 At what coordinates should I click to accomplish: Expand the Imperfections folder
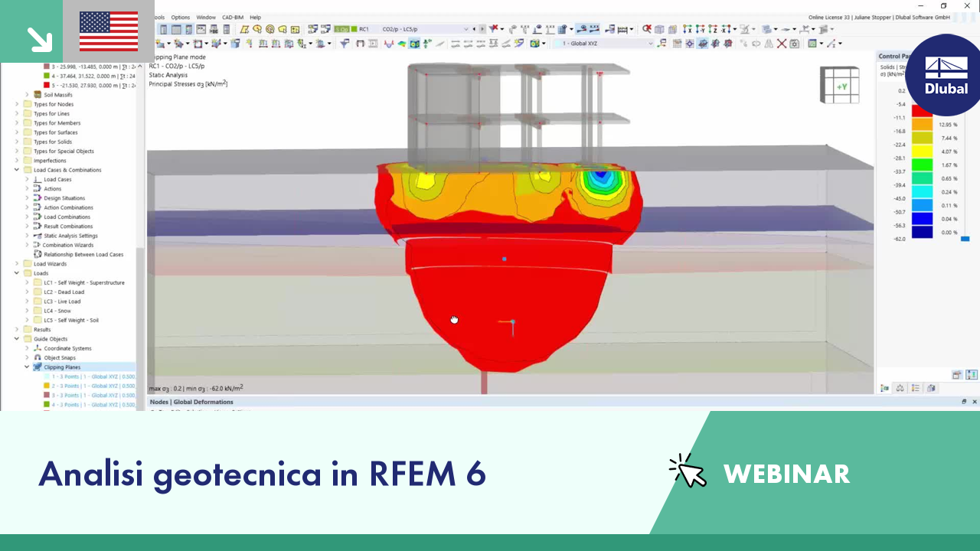tap(17, 161)
